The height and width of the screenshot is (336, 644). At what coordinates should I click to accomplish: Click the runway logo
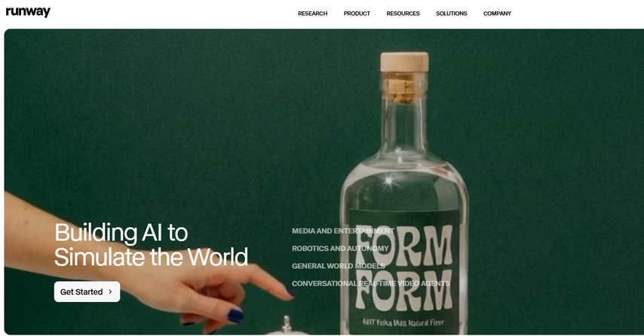pos(28,12)
